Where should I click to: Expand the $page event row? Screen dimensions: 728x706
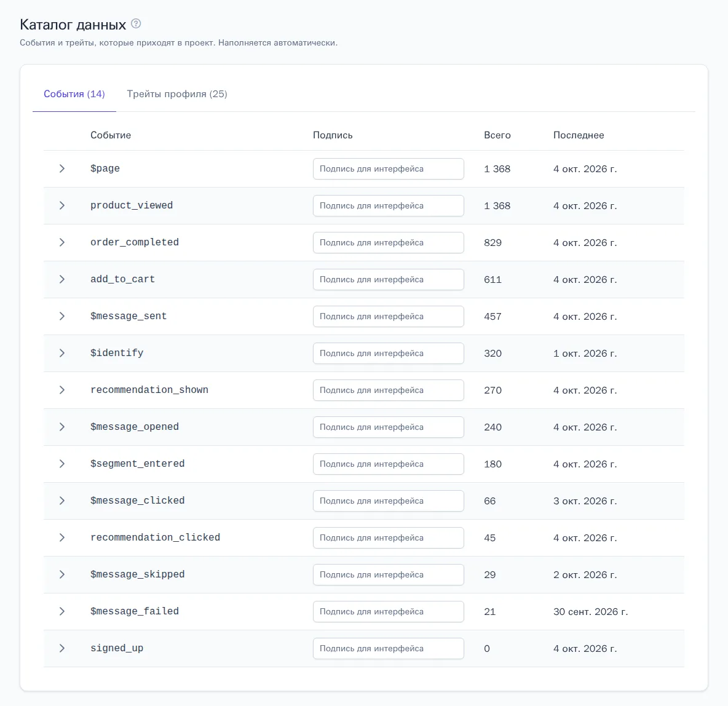coord(61,169)
